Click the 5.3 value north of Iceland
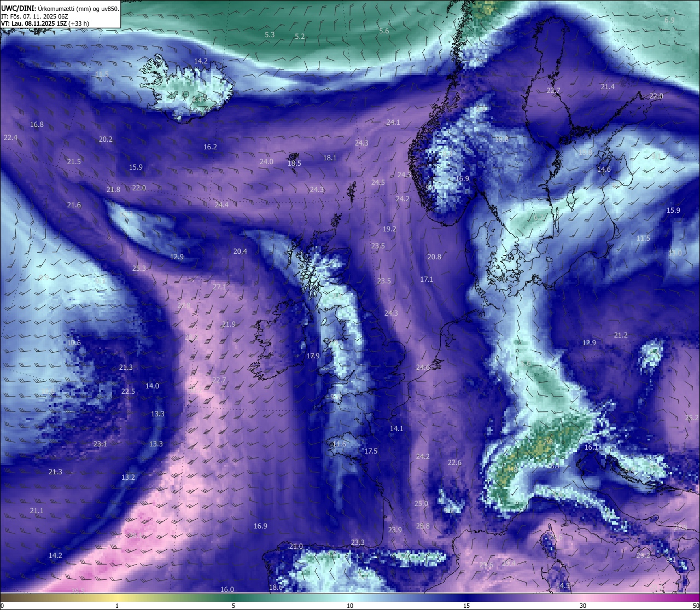Screen dimensions: 700x610 270,34
